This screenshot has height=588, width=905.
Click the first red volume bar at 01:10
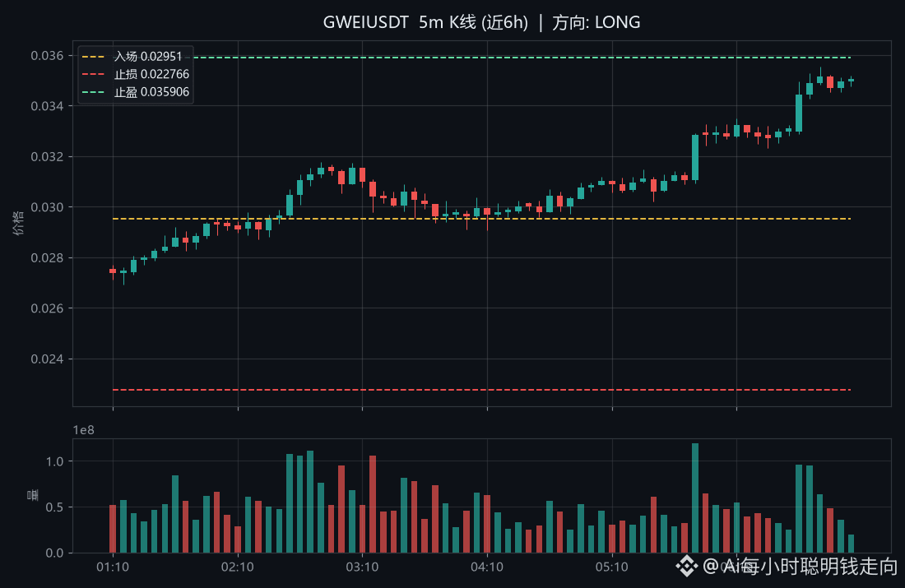click(113, 529)
